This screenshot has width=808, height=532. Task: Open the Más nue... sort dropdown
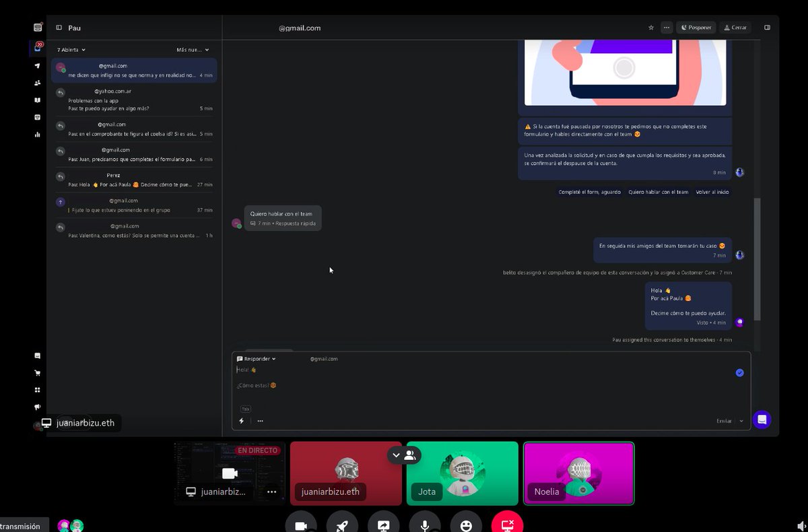click(193, 50)
